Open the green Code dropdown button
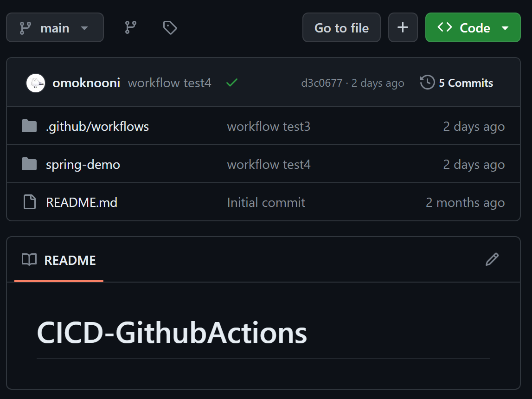Screen dimensions: 532x399 pos(473,27)
